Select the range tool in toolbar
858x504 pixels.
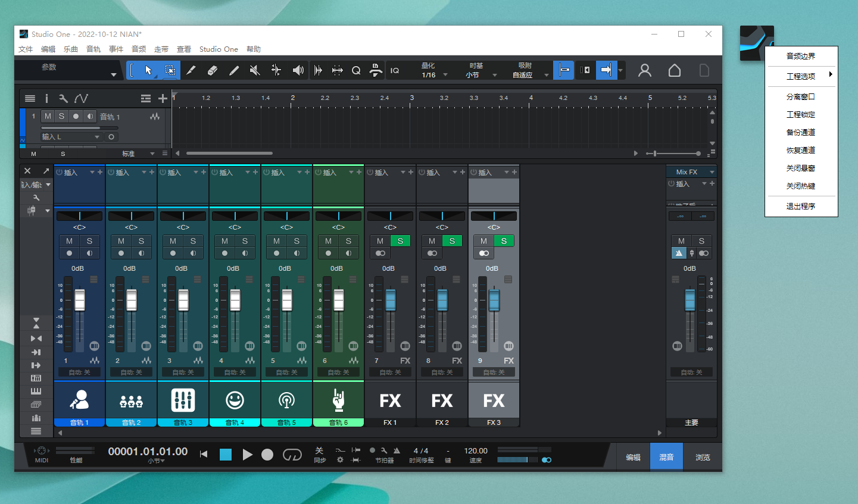(170, 70)
